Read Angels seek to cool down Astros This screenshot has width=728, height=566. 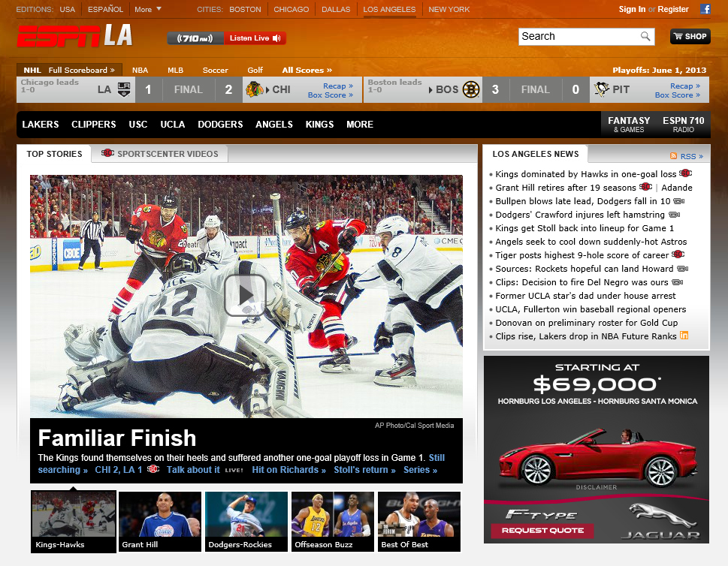click(591, 241)
